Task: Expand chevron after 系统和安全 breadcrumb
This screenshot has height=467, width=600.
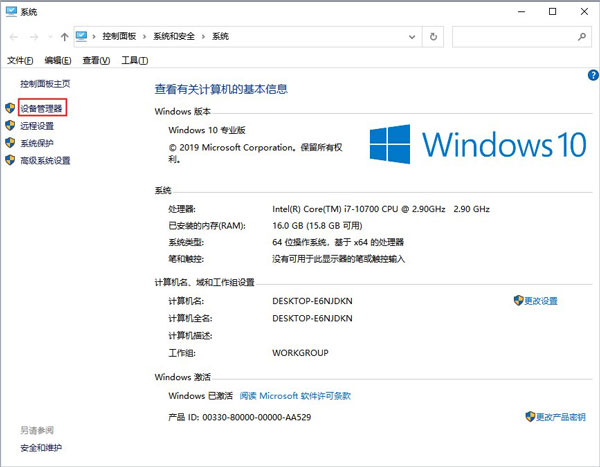Action: coord(203,37)
